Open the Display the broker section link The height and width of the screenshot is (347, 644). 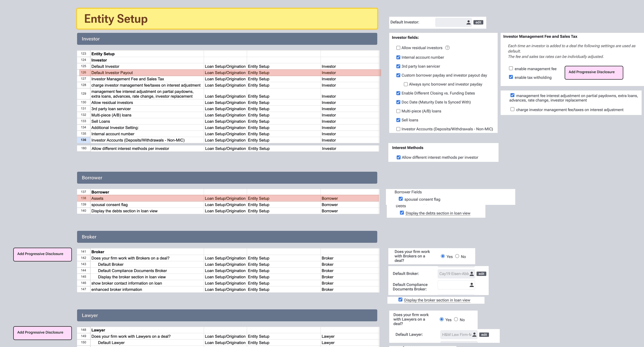(437, 300)
